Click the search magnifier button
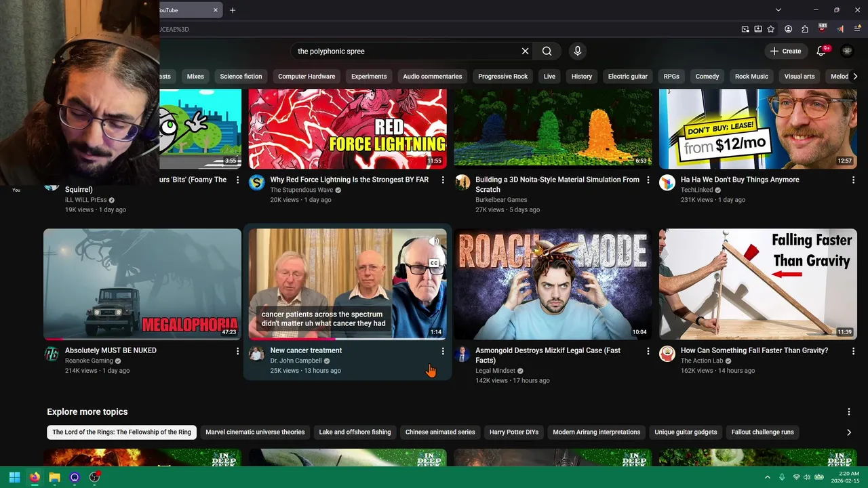868x488 pixels. [547, 51]
